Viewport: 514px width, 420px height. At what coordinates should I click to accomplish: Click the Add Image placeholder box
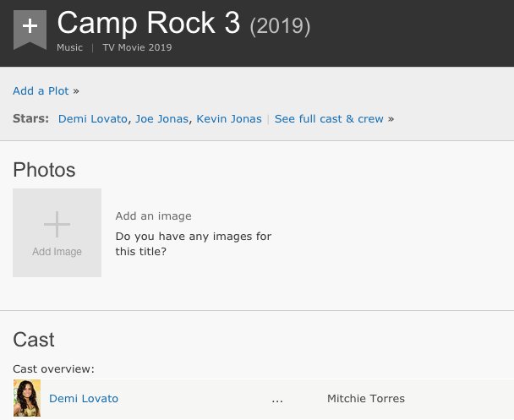pyautogui.click(x=57, y=232)
